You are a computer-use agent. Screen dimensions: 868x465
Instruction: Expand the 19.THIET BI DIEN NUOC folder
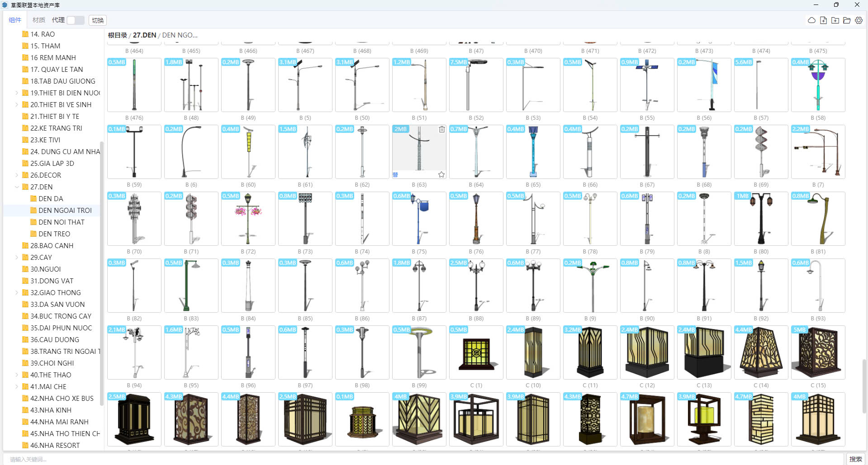[x=17, y=93]
